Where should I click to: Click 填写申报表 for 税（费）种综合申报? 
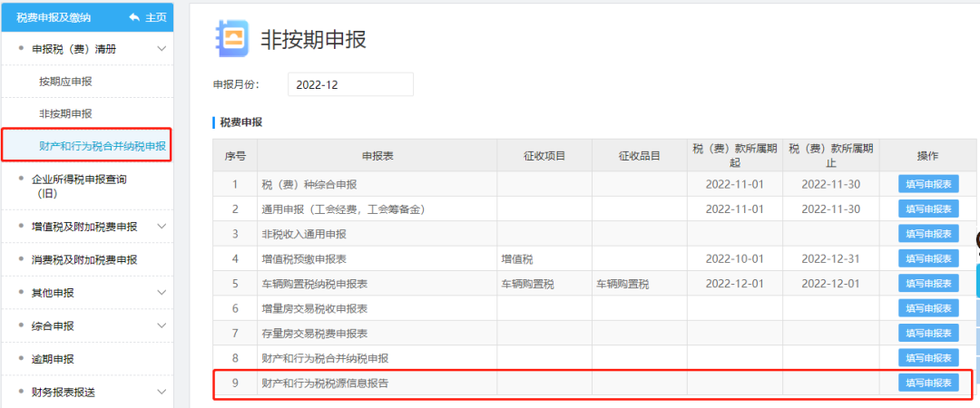[928, 184]
